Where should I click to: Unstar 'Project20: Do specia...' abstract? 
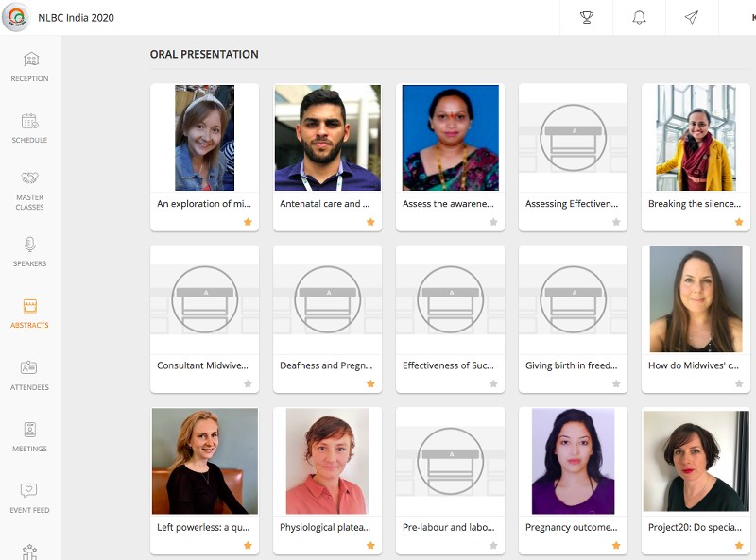pos(739,545)
